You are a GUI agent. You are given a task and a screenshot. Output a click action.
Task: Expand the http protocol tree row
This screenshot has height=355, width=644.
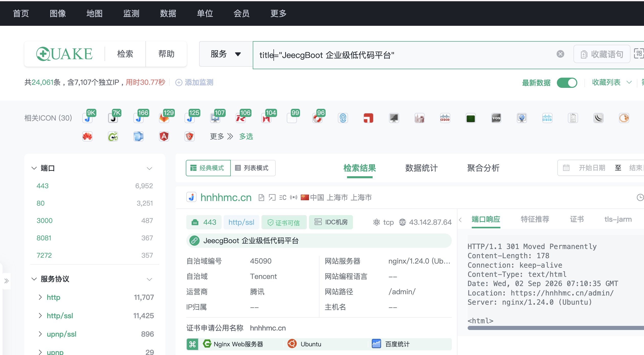pyautogui.click(x=40, y=297)
